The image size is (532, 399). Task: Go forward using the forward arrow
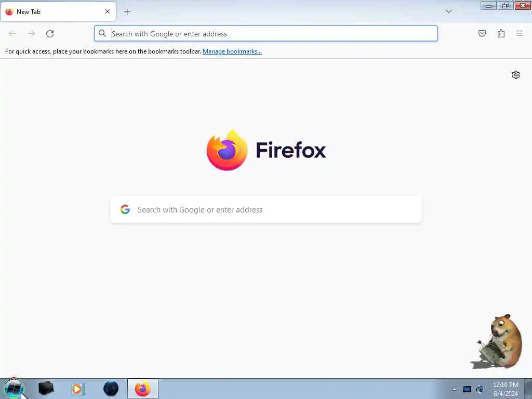point(31,34)
